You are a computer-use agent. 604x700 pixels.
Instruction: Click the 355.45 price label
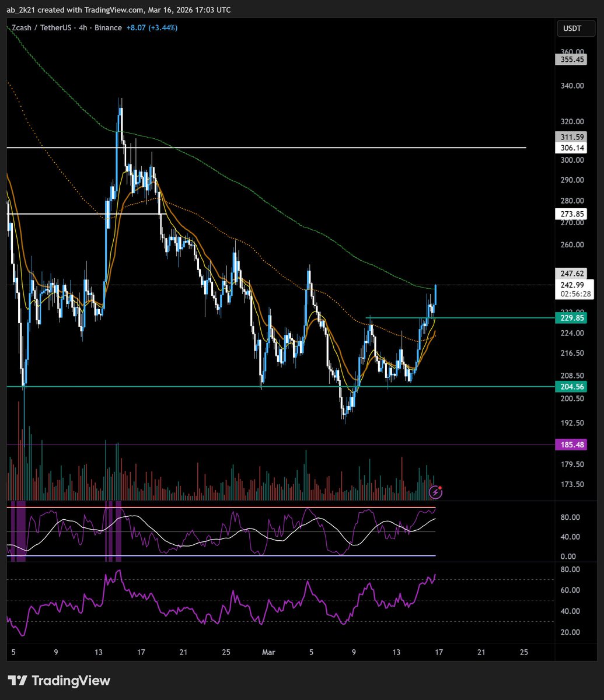(570, 59)
